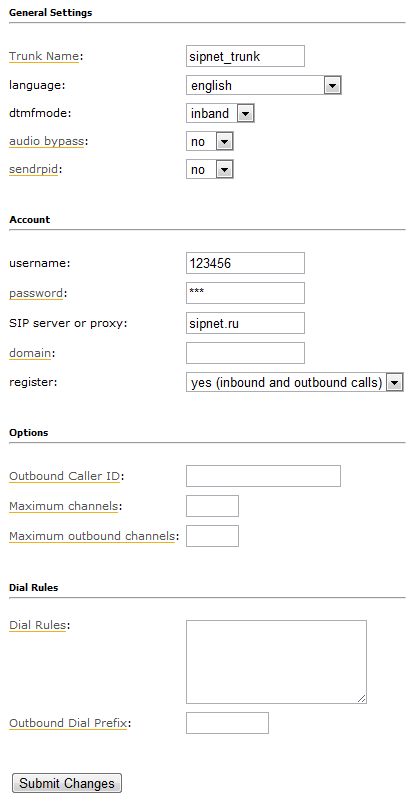Click the username input field

[x=245, y=263]
